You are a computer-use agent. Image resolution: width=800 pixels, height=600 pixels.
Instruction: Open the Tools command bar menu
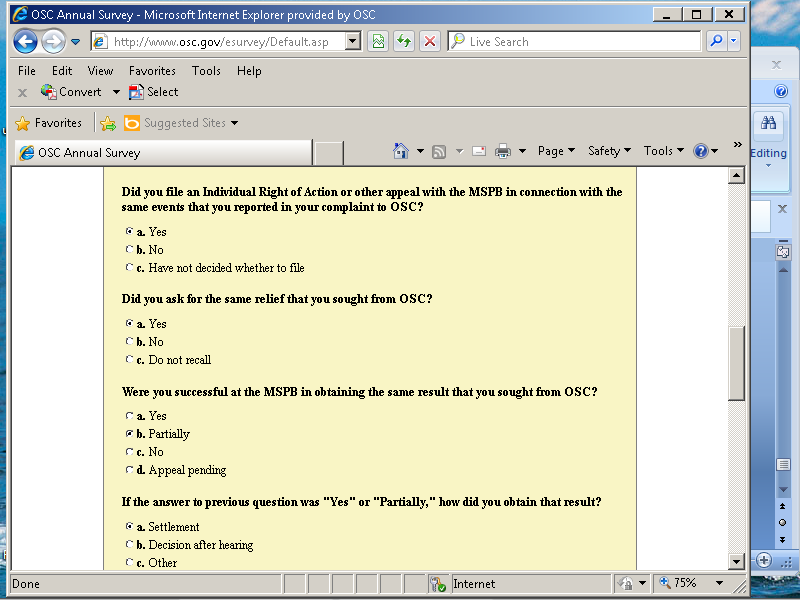point(663,151)
